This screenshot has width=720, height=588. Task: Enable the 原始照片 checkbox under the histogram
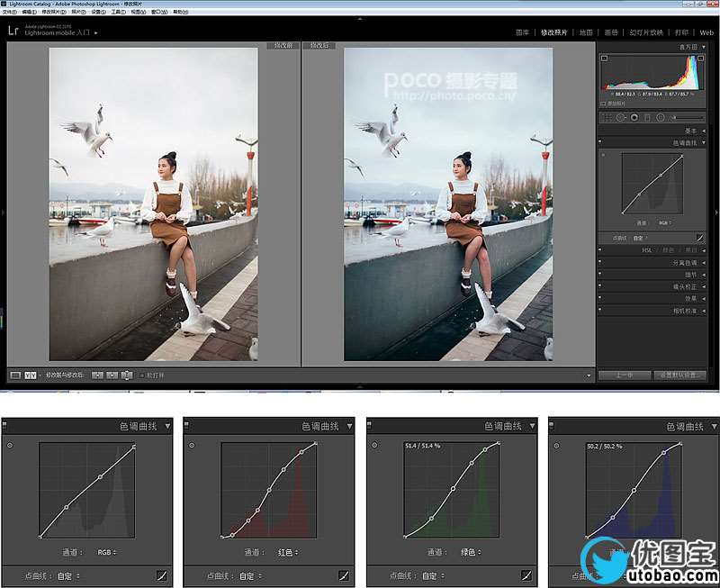pyautogui.click(x=603, y=104)
